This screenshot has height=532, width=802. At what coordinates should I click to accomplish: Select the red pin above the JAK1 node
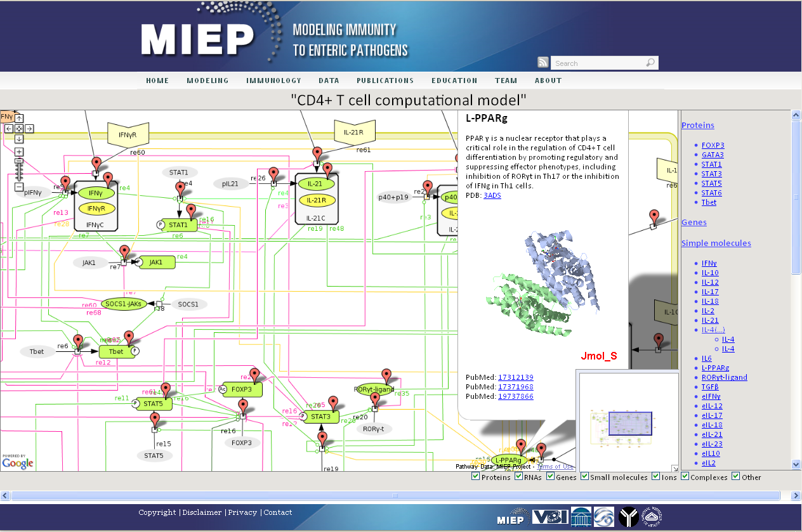(x=125, y=252)
